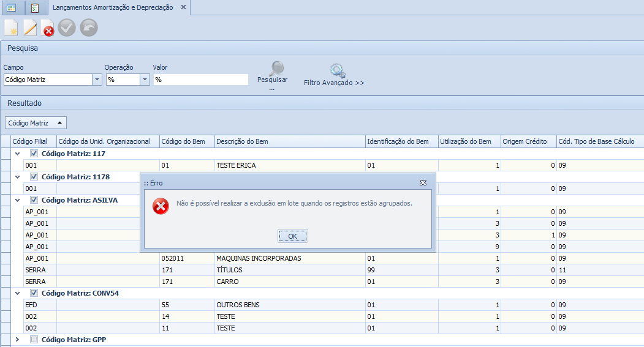Click the edit record pencil icon
The image size is (644, 347).
point(30,28)
